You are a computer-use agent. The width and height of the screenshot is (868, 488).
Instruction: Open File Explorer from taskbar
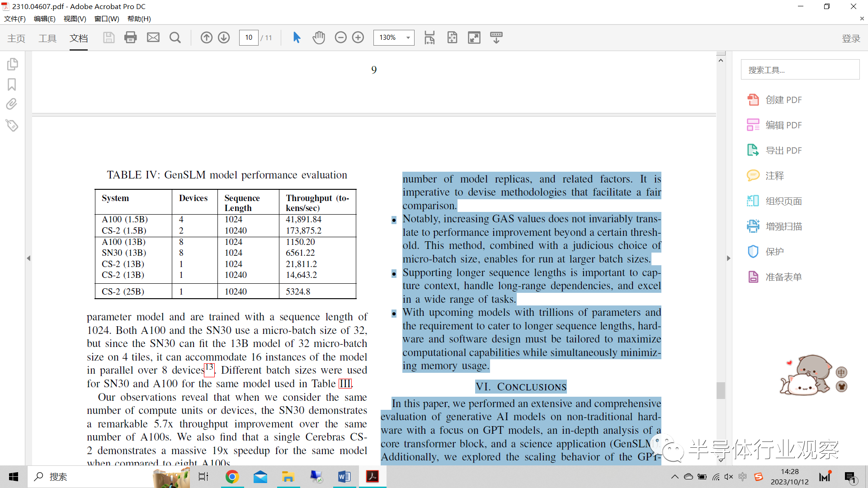point(288,477)
